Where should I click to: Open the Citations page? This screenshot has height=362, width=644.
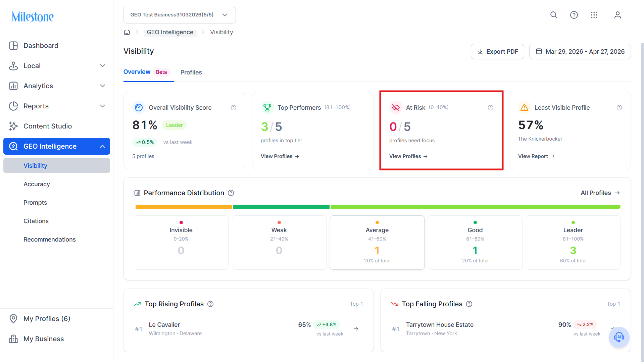(36, 221)
